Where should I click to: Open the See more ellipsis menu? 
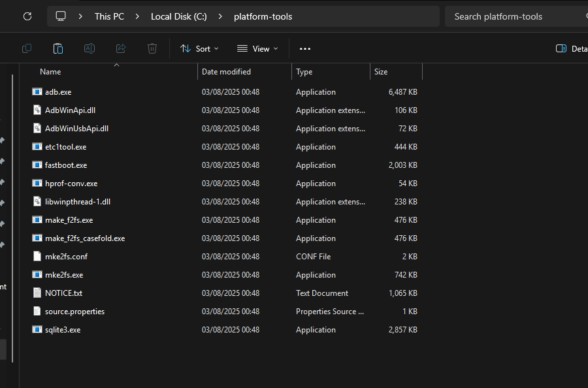coord(304,48)
